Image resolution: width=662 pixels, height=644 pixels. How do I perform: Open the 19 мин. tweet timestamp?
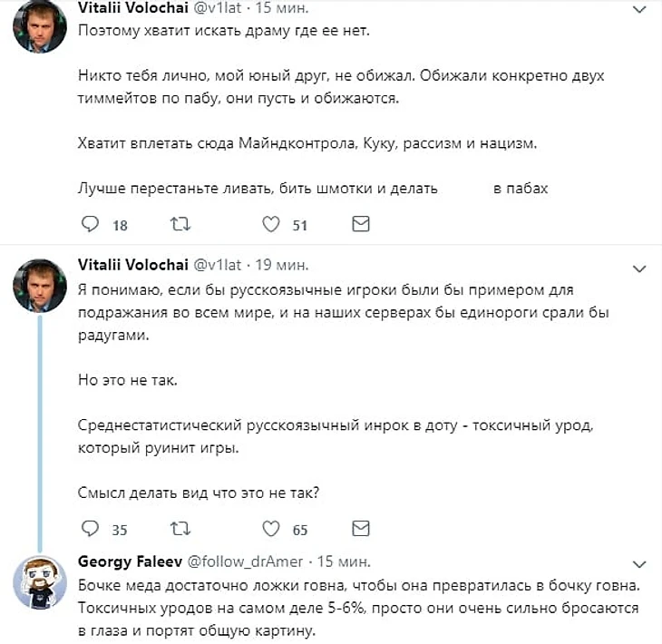pyautogui.click(x=281, y=265)
